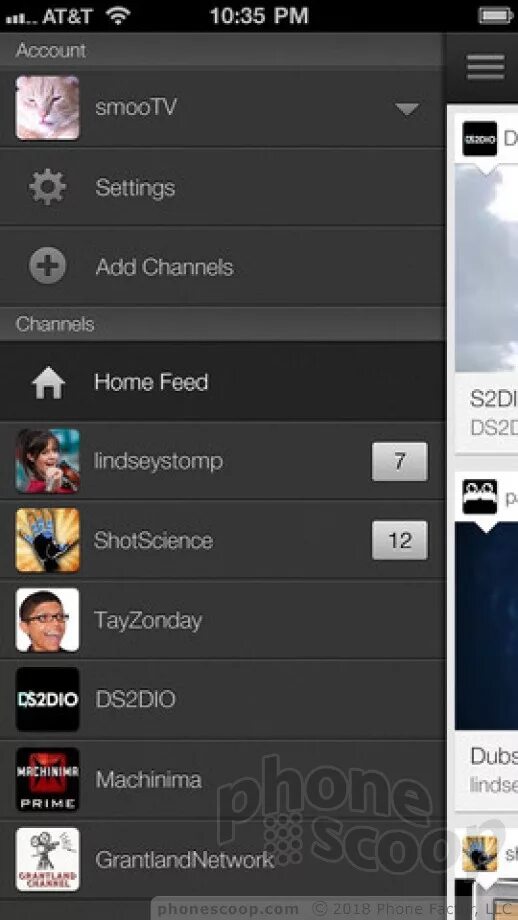Open the cloudy sky video thumbnail
Image resolution: width=518 pixels, height=920 pixels.
[486, 268]
